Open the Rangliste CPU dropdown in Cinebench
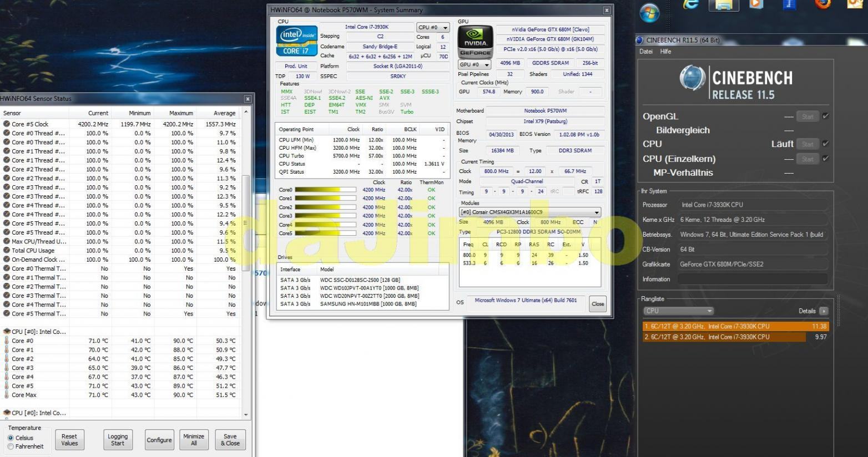Viewport: 868px width, 457px height. pos(678,311)
